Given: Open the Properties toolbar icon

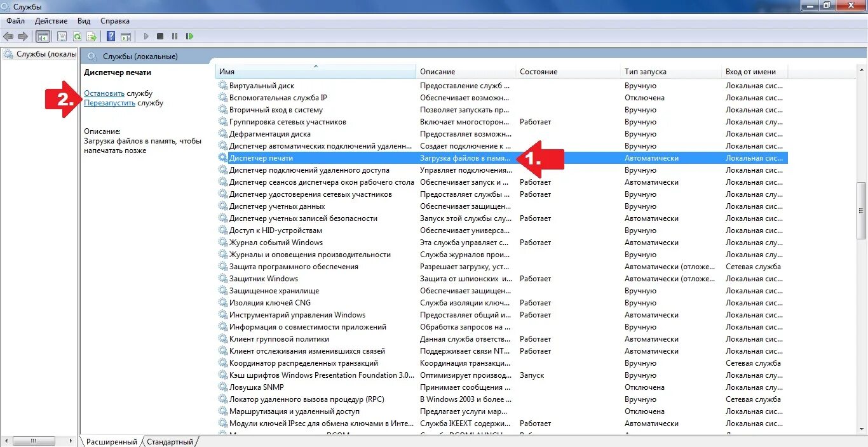Looking at the screenshot, I should [62, 36].
